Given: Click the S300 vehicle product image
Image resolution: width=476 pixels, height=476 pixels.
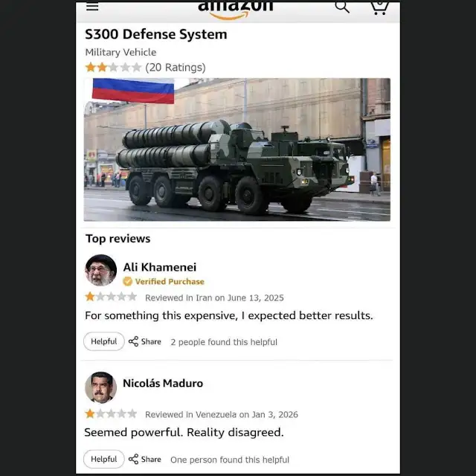Looking at the screenshot, I should click(x=237, y=149).
